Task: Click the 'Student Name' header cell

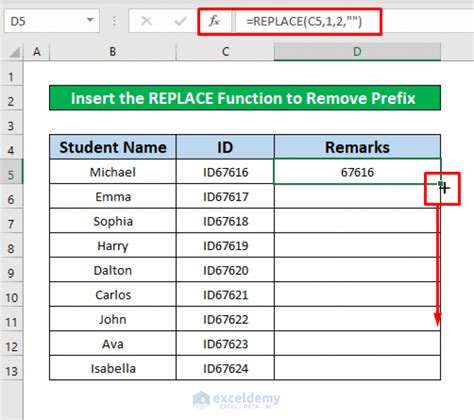Action: coord(113,147)
